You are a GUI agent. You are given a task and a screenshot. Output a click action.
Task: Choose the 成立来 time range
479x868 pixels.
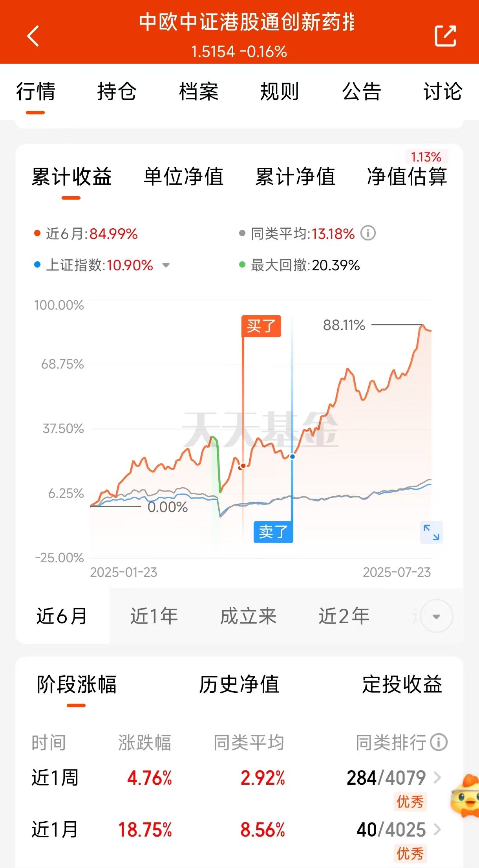[x=248, y=616]
